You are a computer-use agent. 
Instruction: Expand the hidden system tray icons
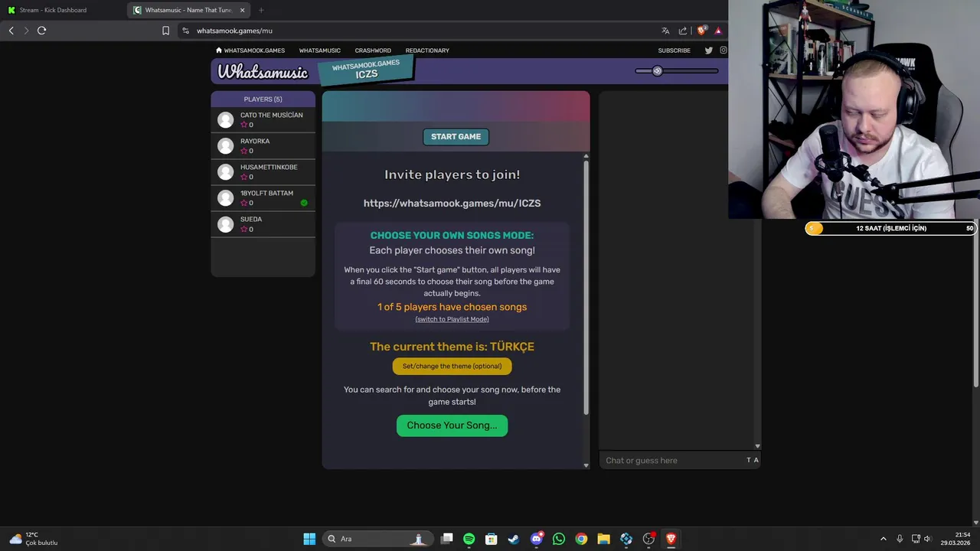[x=883, y=539]
